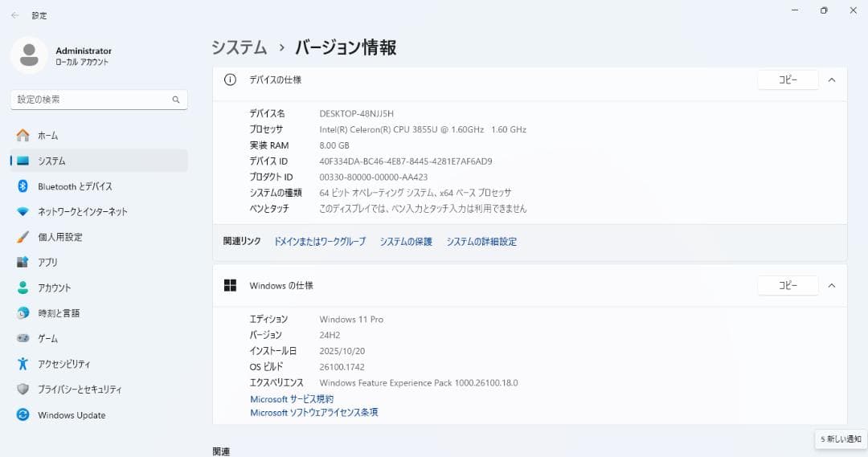Click the ホーム house icon
Screen dimensions: 868x457
coord(23,135)
